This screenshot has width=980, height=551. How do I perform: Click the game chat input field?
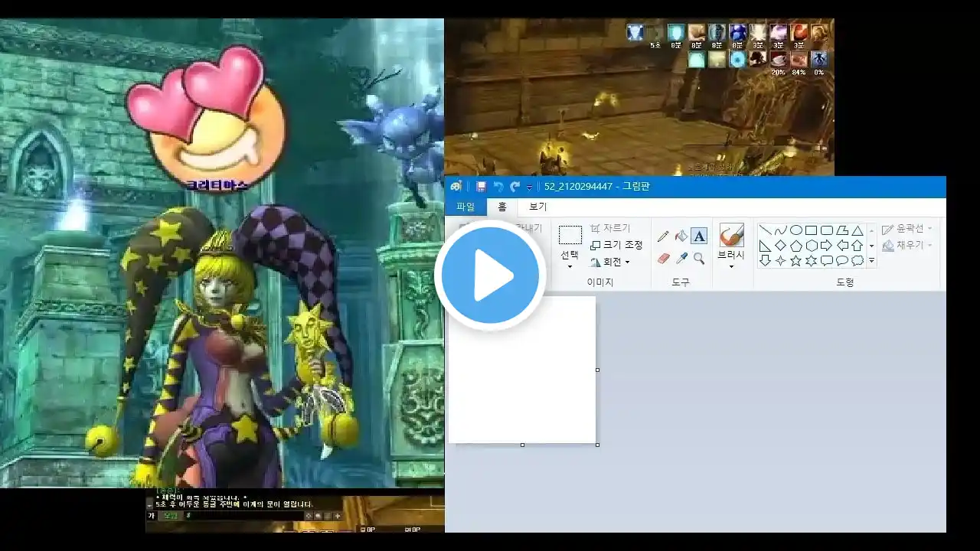tap(245, 516)
